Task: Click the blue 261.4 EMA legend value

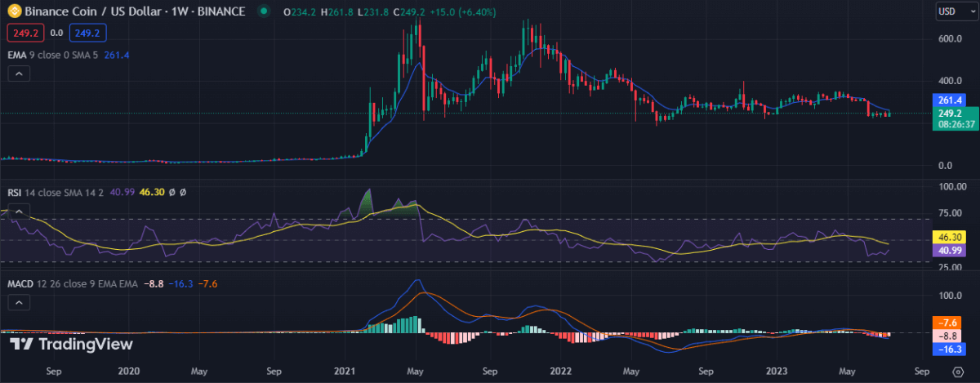Action: point(117,55)
